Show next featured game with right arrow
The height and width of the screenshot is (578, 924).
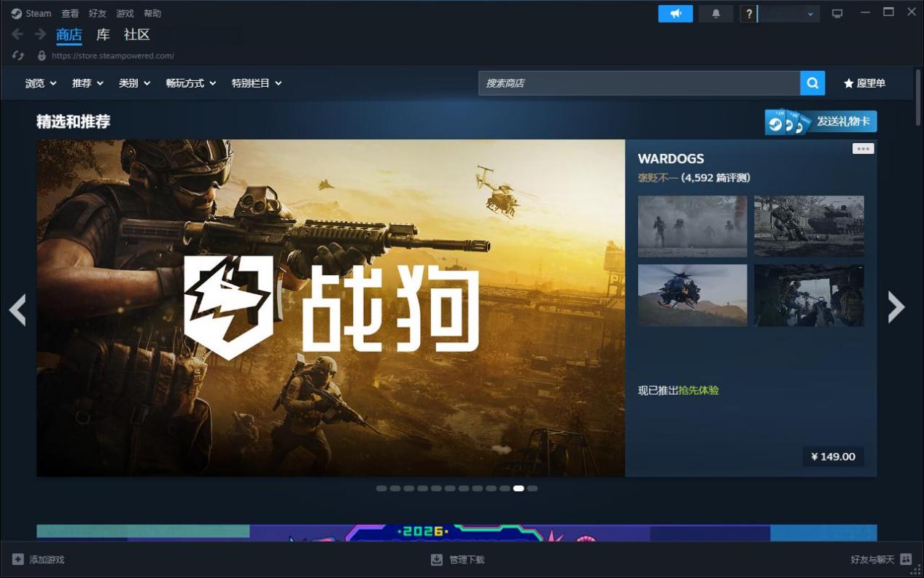[x=896, y=307]
